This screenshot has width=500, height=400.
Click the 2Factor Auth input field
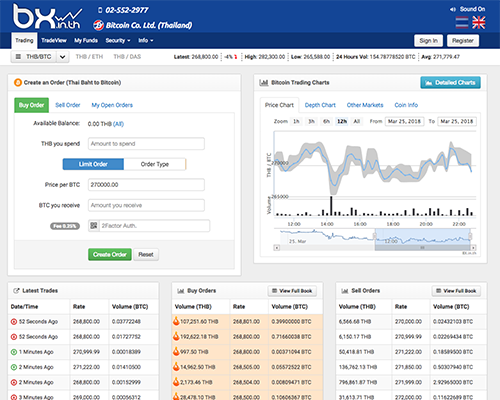[x=154, y=226]
